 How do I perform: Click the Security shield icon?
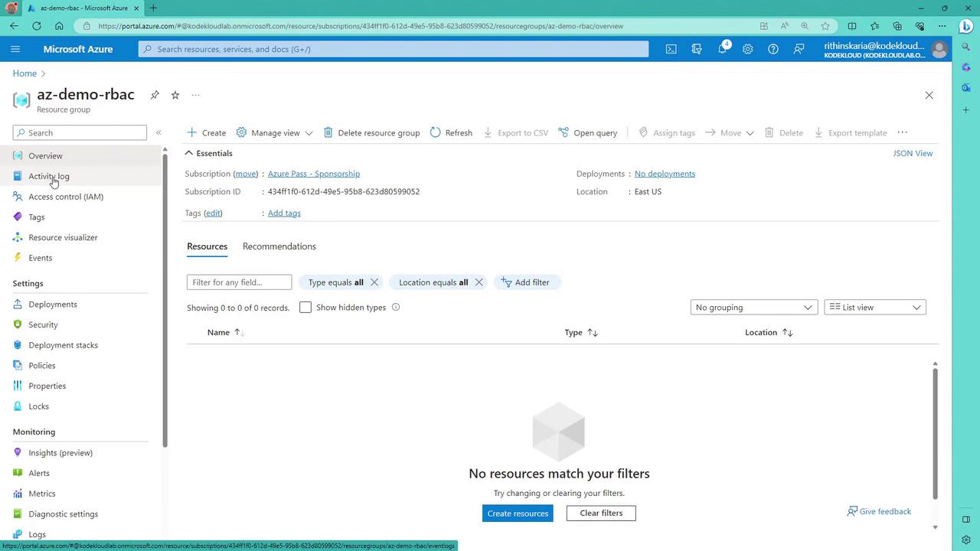point(18,324)
